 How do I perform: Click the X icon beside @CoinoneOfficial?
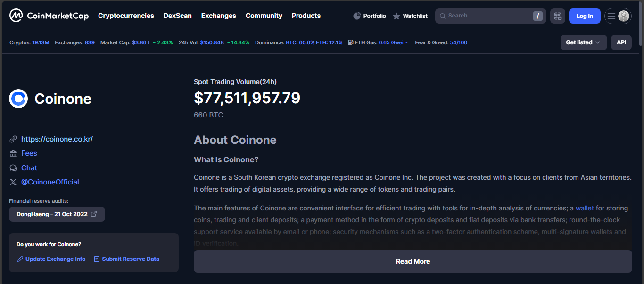click(13, 182)
